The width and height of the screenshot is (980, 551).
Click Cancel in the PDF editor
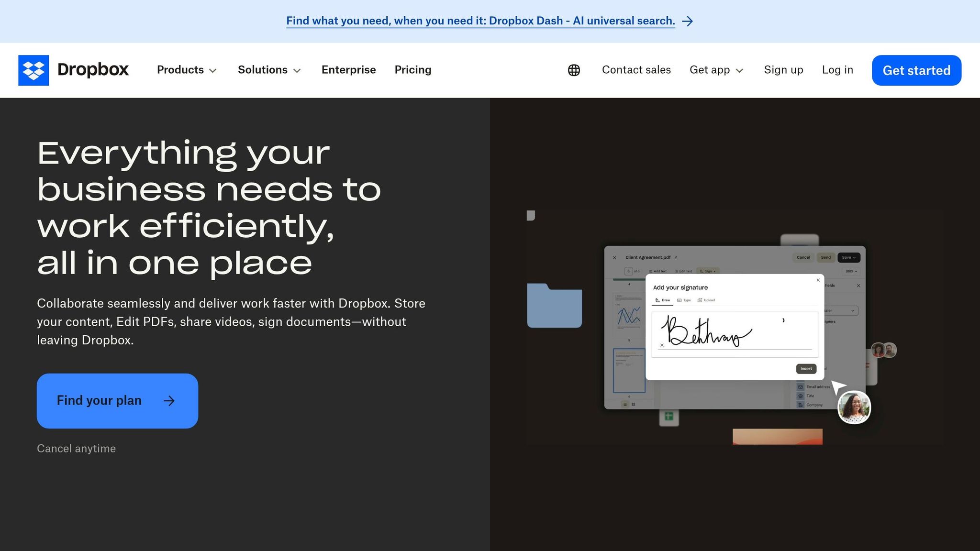803,257
